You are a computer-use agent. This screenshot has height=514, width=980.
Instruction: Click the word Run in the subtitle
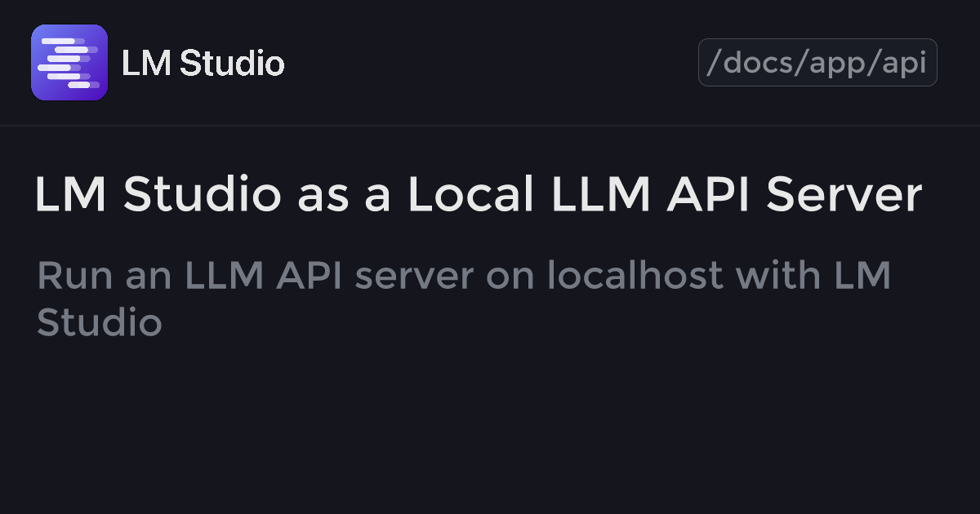click(x=75, y=276)
